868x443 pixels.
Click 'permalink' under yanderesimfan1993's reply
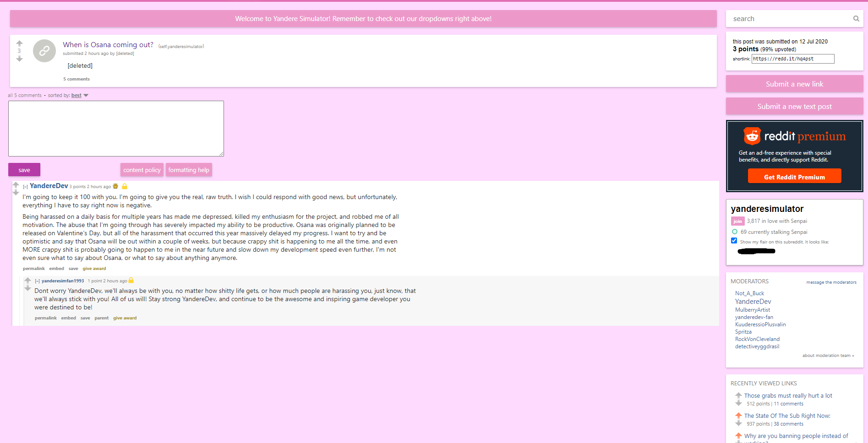(x=46, y=318)
